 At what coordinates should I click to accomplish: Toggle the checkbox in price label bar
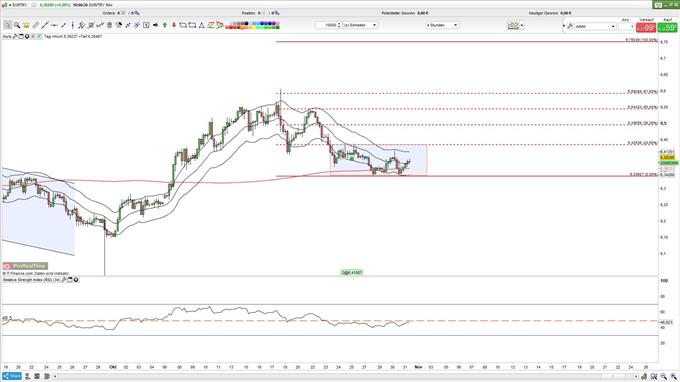(39, 36)
